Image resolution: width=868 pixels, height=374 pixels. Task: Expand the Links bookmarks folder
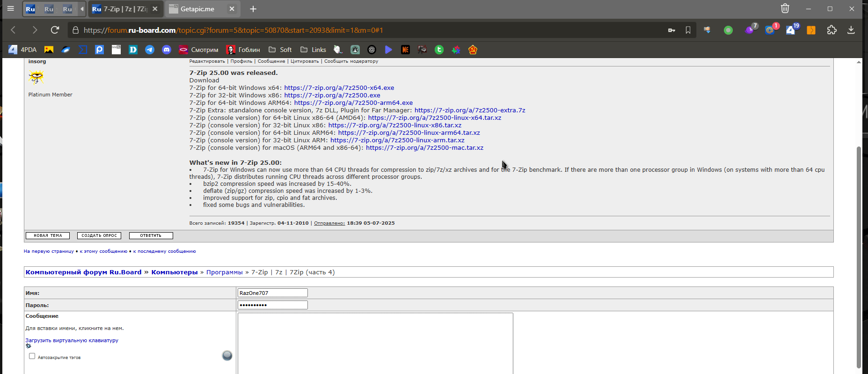[313, 50]
